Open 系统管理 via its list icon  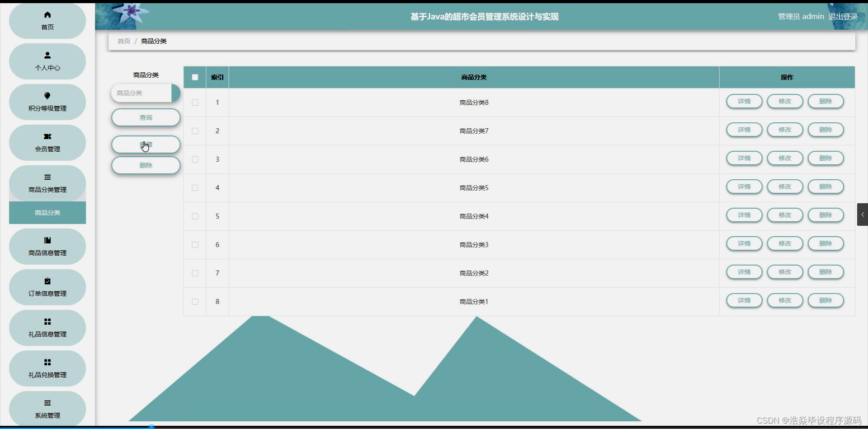(x=47, y=402)
